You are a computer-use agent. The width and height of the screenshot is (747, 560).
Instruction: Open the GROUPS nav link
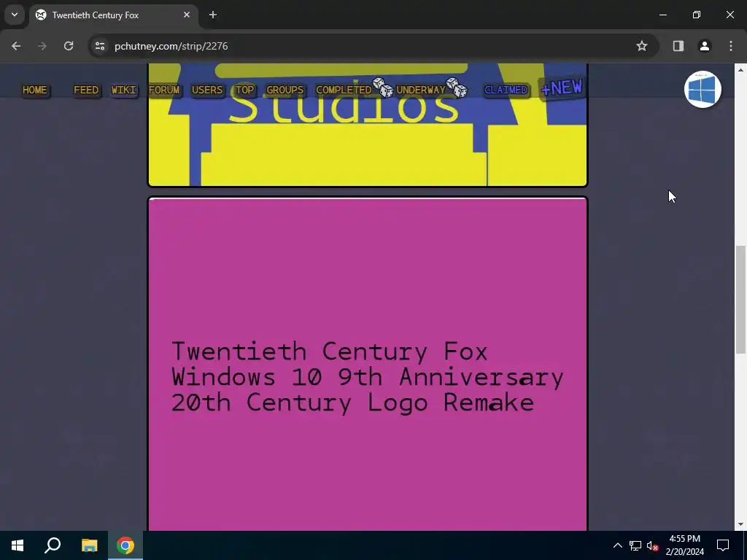coord(285,90)
